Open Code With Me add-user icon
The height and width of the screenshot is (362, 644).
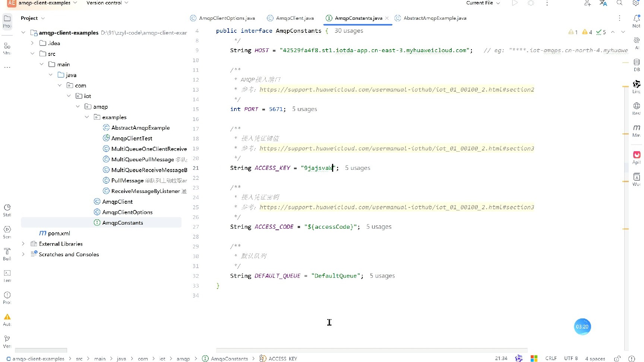(x=588, y=3)
